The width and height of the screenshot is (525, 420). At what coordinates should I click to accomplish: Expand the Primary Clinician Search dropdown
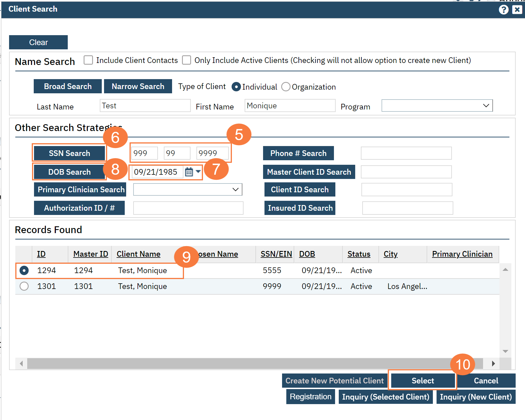(235, 189)
